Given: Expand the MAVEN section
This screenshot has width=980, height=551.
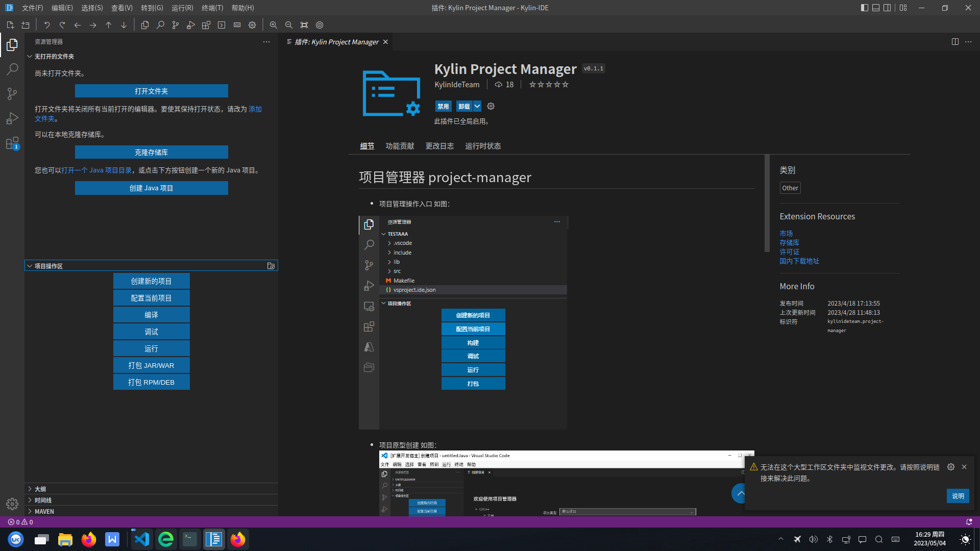Looking at the screenshot, I should pyautogui.click(x=151, y=511).
